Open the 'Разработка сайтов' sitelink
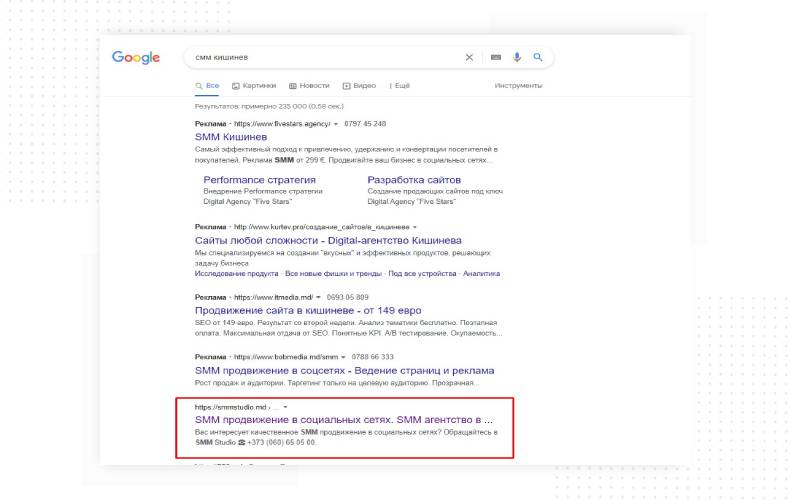This screenshot has width=790, height=500. click(x=414, y=180)
